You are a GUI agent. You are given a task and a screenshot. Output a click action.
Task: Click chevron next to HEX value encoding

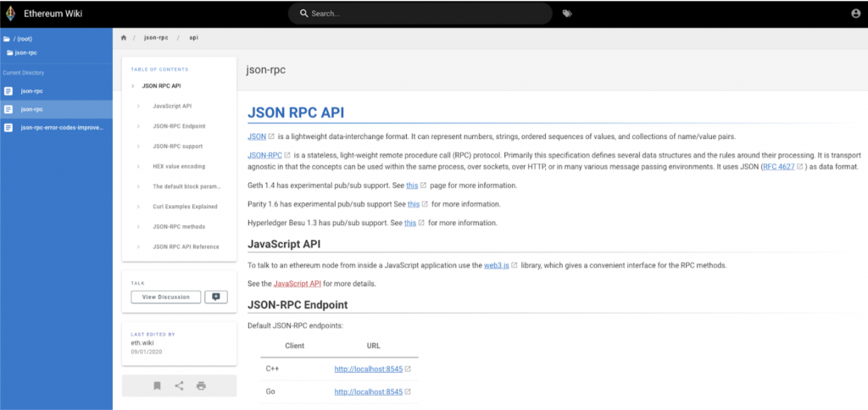point(138,167)
